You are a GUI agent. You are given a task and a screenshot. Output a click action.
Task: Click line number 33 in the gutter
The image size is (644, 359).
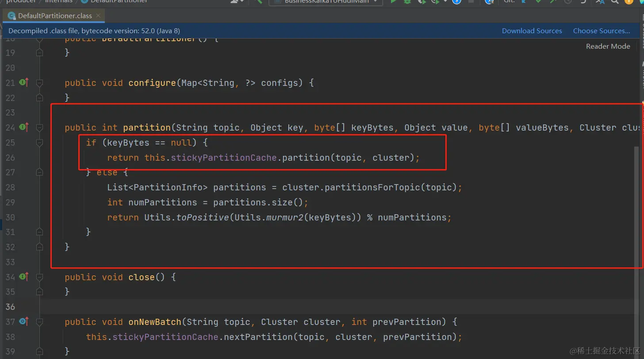click(x=10, y=262)
